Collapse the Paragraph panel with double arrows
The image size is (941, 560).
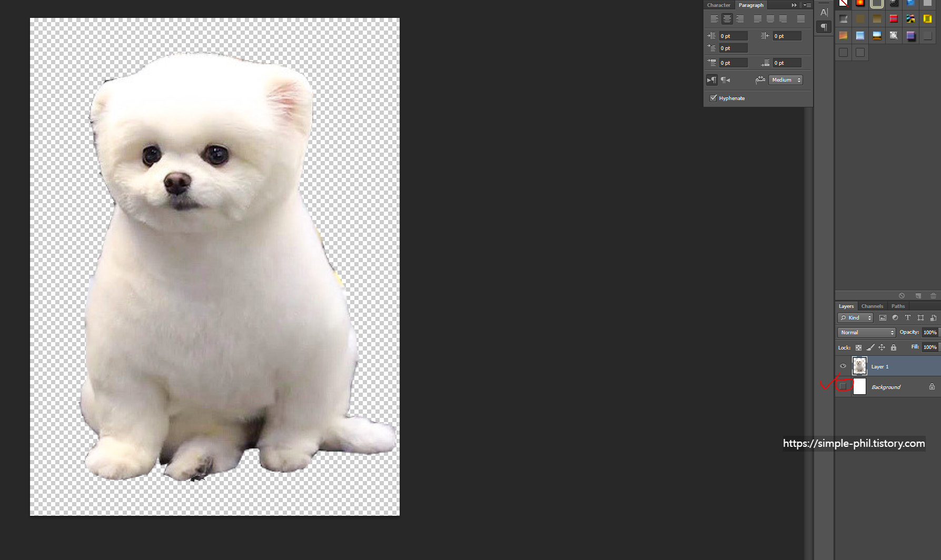pyautogui.click(x=794, y=5)
